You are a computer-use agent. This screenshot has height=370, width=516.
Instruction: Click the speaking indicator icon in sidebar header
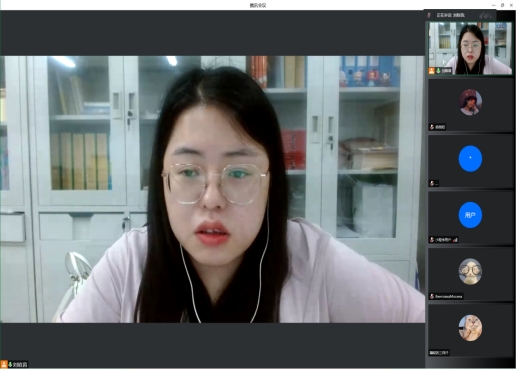(429, 15)
